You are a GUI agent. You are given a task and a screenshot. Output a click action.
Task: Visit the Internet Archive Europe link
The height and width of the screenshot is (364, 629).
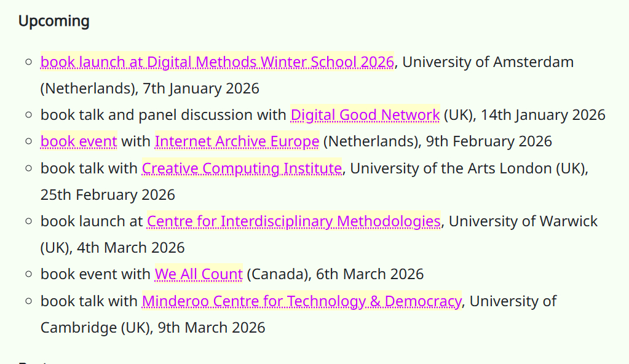tap(237, 141)
